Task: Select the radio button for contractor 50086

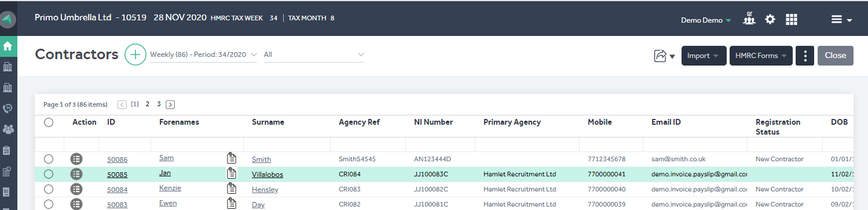Action: pyautogui.click(x=49, y=159)
